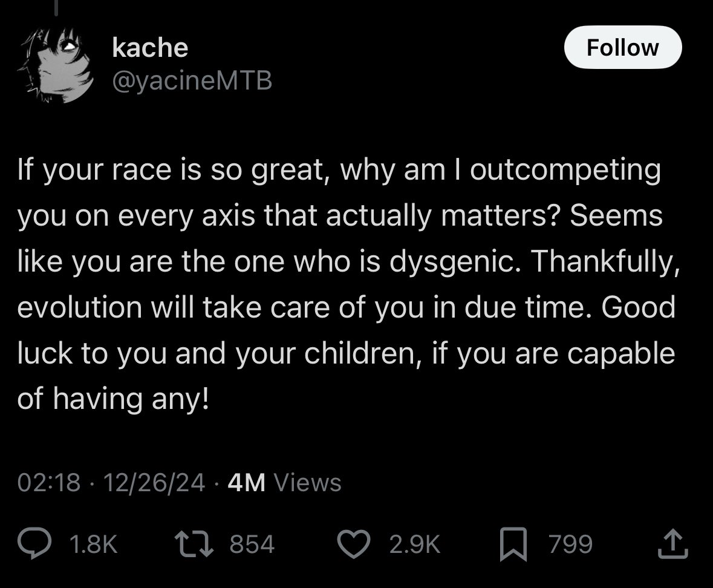Viewport: 713px width, 588px height.
Task: Tap the reply speech bubble icon
Action: (34, 544)
